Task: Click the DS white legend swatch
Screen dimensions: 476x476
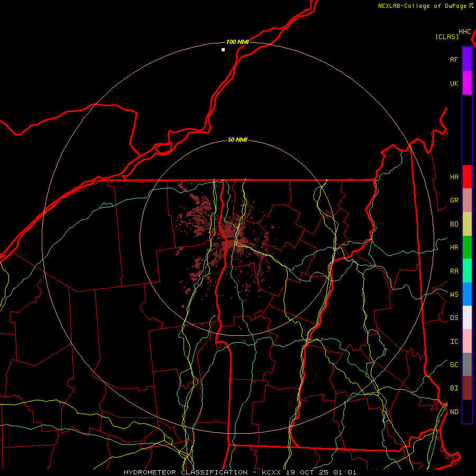Action: [467, 317]
